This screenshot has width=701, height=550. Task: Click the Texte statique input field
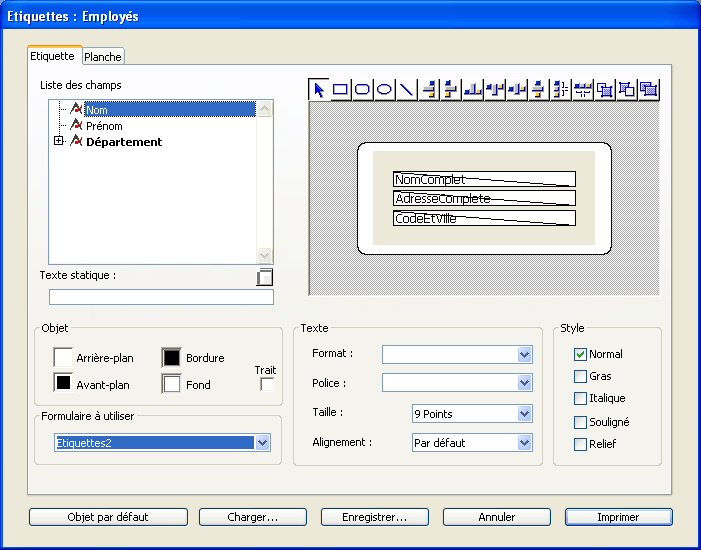(161, 297)
